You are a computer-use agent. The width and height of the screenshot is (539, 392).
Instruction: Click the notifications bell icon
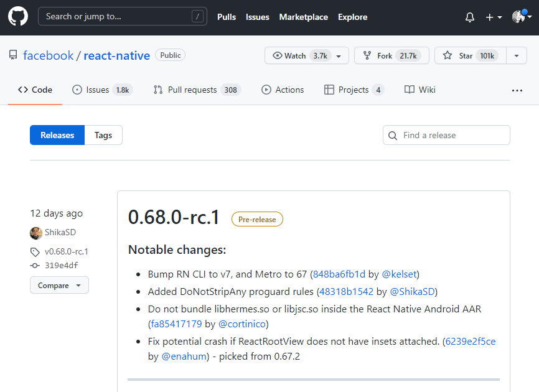click(x=469, y=17)
